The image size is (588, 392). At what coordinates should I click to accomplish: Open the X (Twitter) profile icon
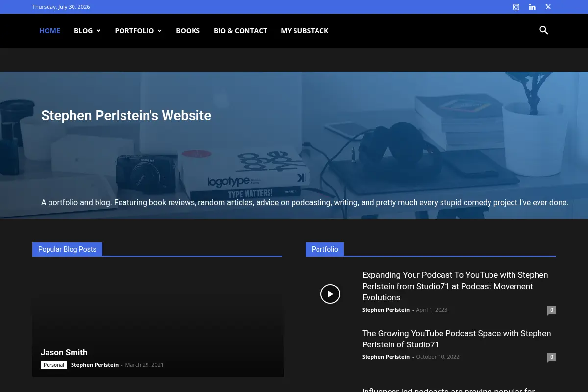click(x=548, y=7)
